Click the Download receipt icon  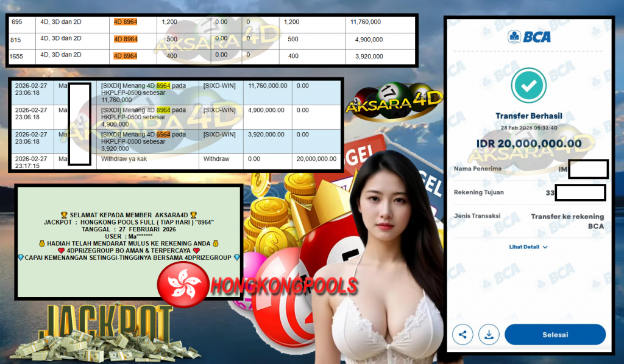(x=489, y=334)
